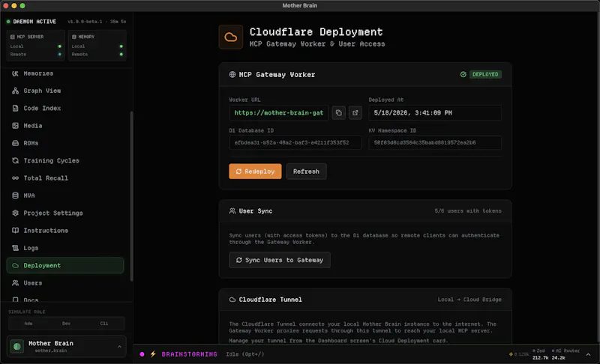
Task: Click the green Daemon Active status dot
Action: (x=8, y=22)
